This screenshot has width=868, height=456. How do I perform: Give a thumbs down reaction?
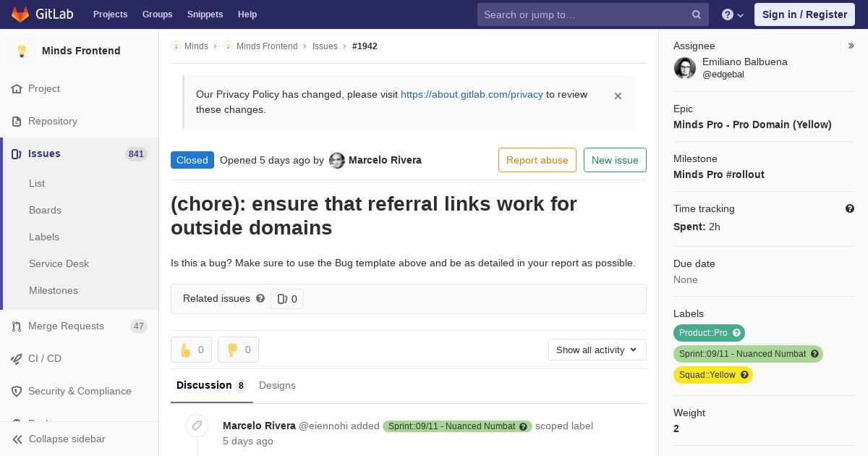tap(238, 350)
